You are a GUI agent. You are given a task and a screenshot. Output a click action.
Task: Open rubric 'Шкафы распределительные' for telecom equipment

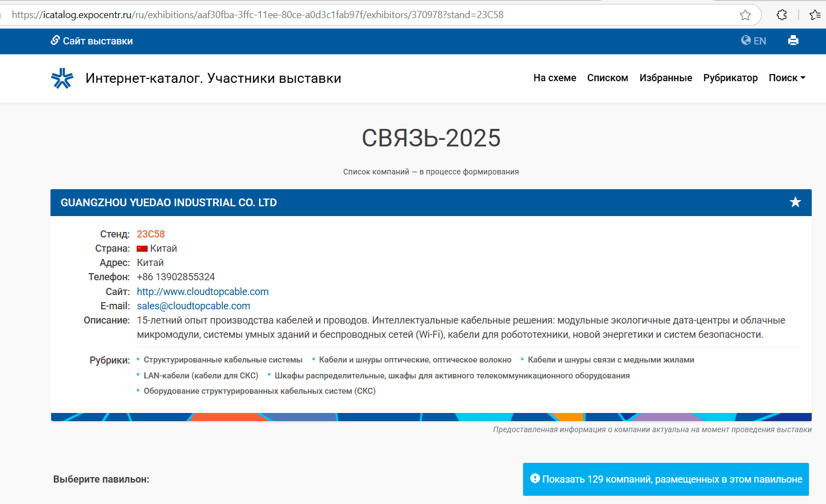coord(452,376)
